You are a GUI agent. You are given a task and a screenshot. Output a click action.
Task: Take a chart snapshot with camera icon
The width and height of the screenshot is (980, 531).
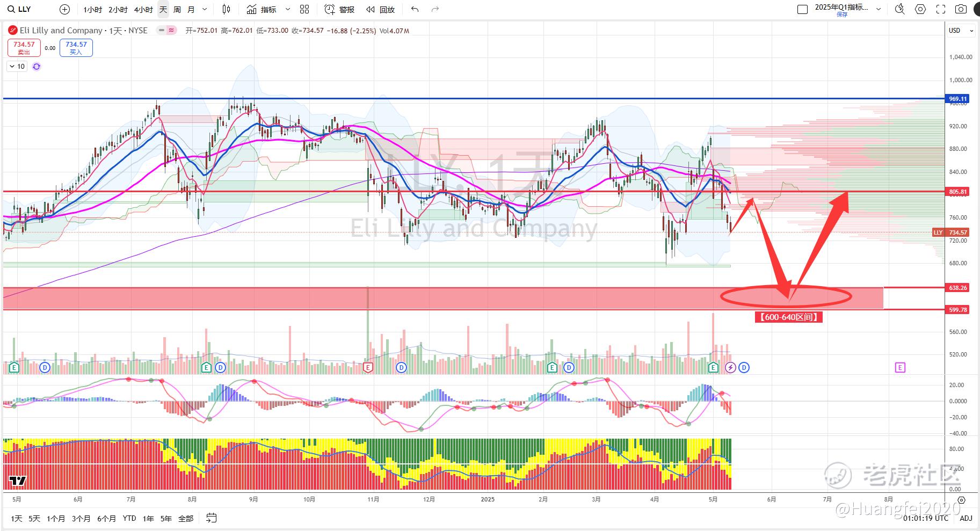[x=961, y=9]
